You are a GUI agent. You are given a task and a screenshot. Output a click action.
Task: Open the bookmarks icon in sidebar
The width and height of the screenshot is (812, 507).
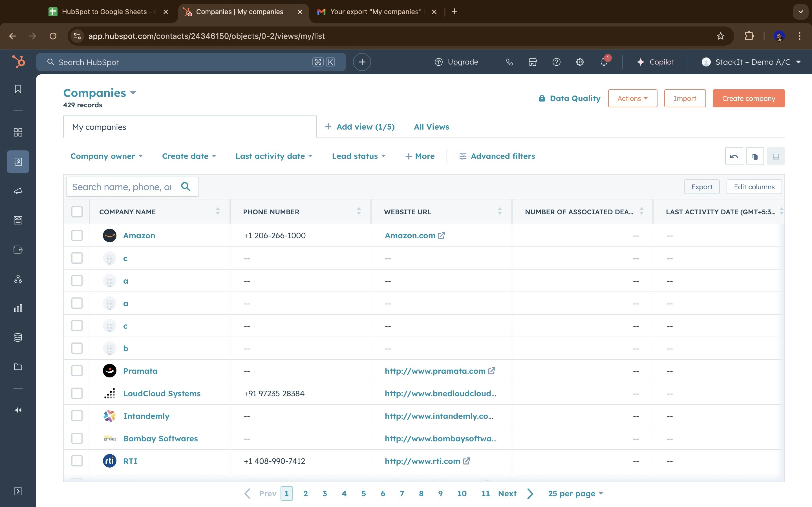tap(18, 89)
